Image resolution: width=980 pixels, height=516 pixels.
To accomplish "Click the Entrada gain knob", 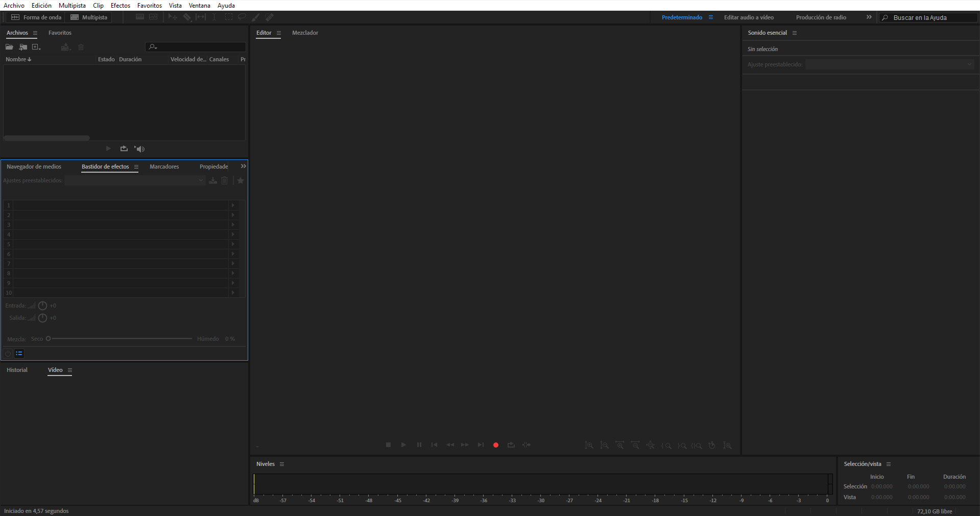I will point(43,306).
